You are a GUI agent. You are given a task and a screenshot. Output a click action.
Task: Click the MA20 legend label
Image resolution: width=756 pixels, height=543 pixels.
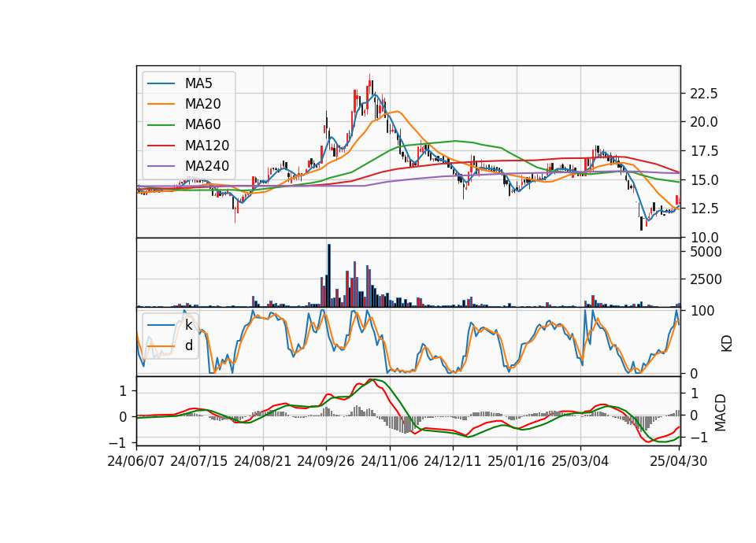(203, 104)
